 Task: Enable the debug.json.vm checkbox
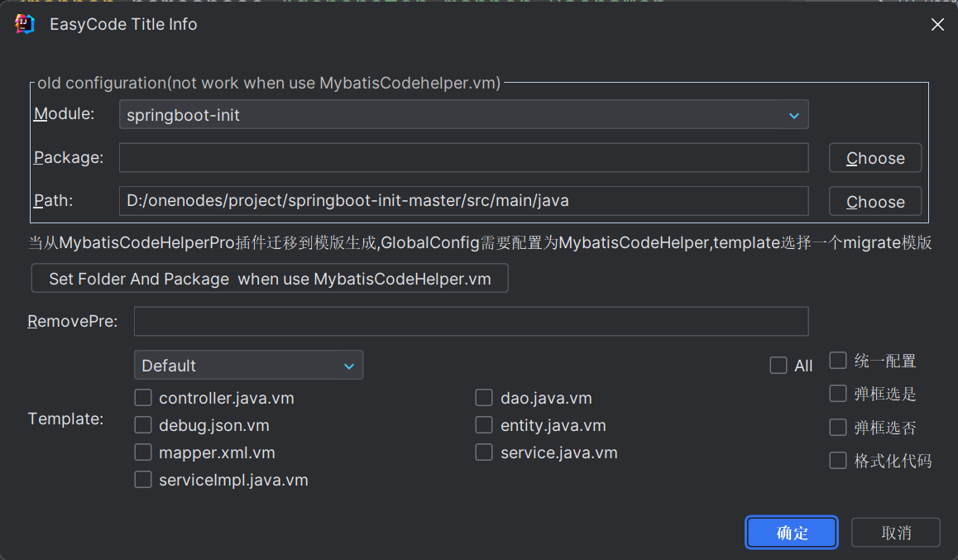(x=143, y=425)
